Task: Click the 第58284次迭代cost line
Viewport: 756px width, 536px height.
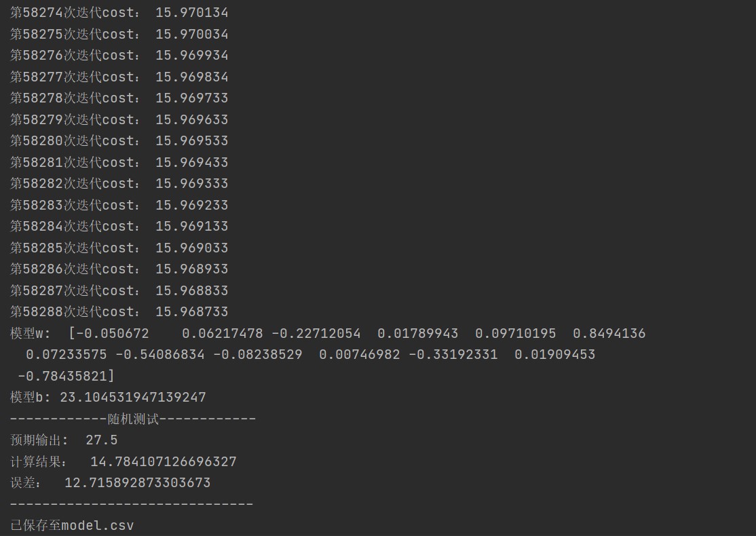Action: click(119, 226)
